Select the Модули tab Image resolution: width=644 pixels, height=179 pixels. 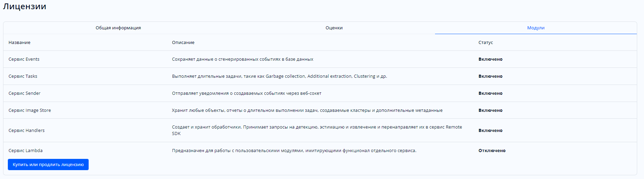pos(536,28)
